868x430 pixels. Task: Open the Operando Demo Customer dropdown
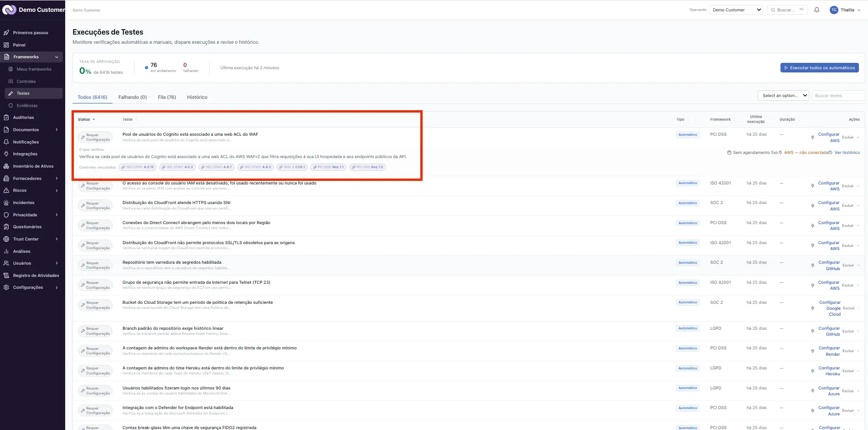(x=736, y=10)
